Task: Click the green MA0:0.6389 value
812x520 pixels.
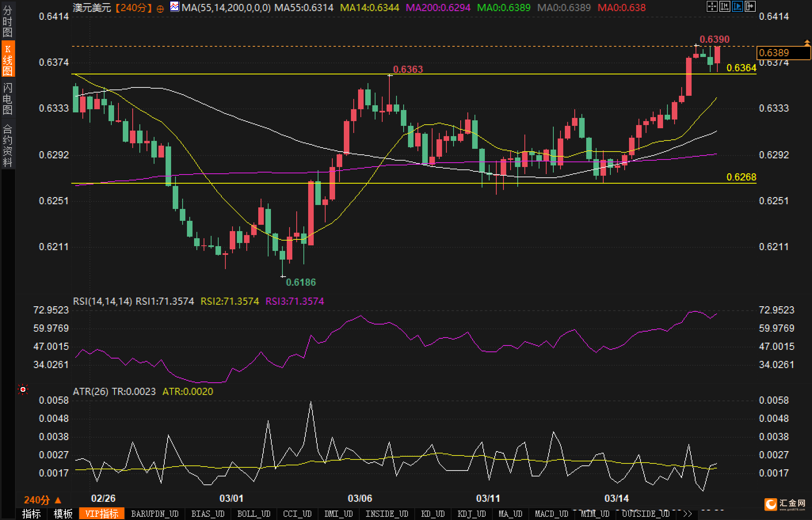Action: click(x=504, y=8)
